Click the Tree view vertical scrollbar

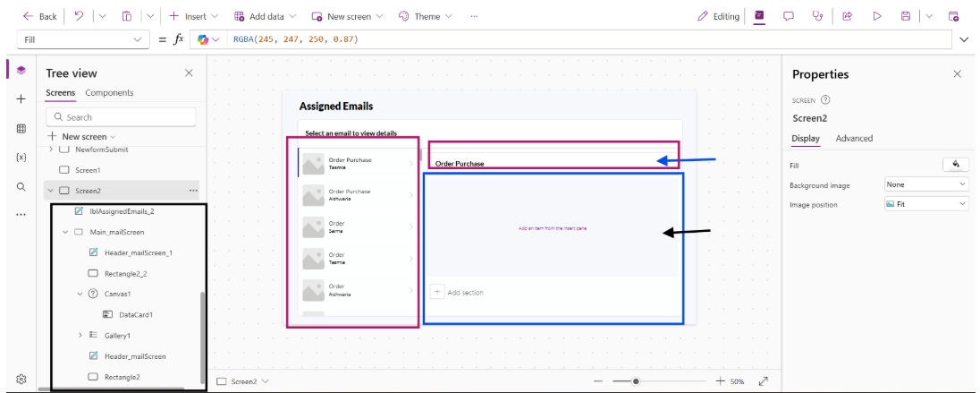click(x=202, y=337)
